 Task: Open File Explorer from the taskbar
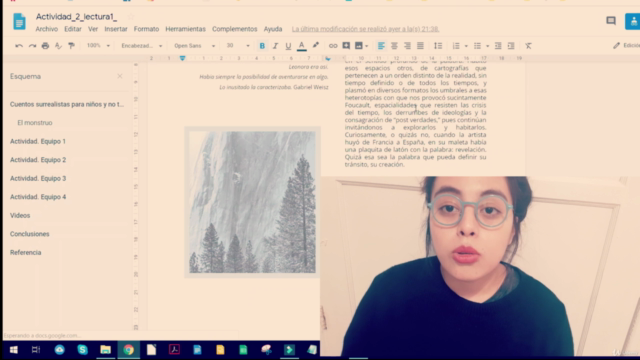pyautogui.click(x=105, y=350)
